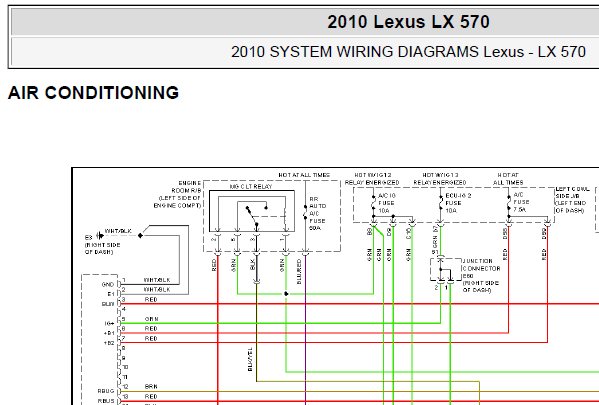Click the '+B1' terminal label
Screen dimensions: 599x405
[109, 333]
